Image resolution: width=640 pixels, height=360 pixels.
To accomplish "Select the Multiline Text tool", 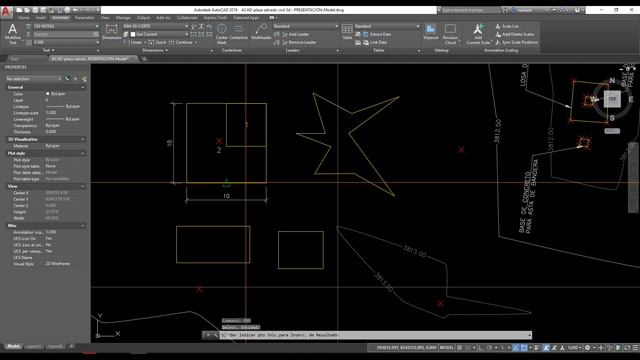I will (13, 33).
